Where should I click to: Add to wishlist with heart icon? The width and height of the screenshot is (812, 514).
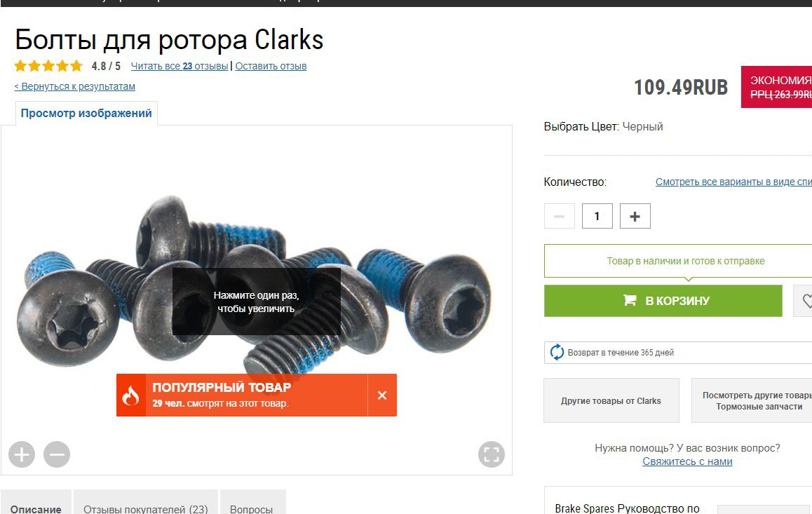coord(804,301)
